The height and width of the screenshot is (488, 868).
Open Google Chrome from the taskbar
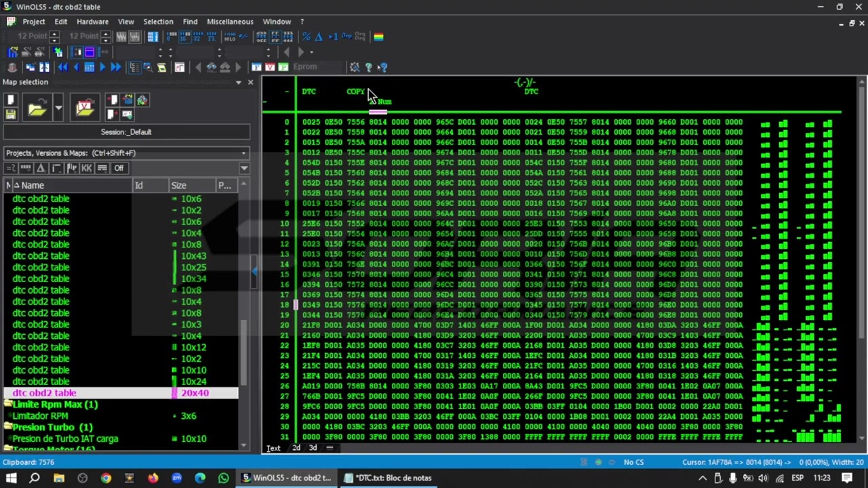(106, 478)
